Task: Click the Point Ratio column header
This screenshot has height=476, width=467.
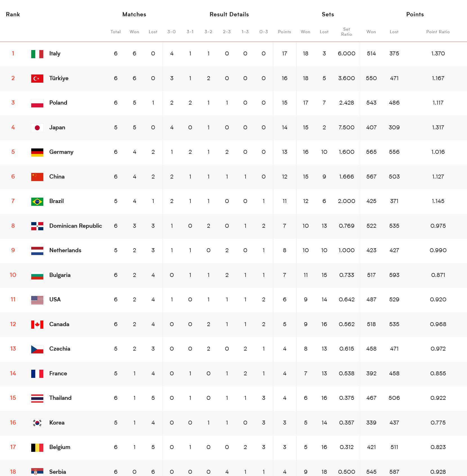Action: tap(438, 32)
